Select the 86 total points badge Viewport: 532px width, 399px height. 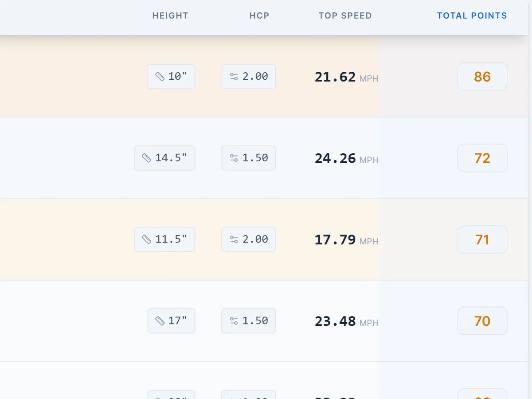click(x=482, y=77)
